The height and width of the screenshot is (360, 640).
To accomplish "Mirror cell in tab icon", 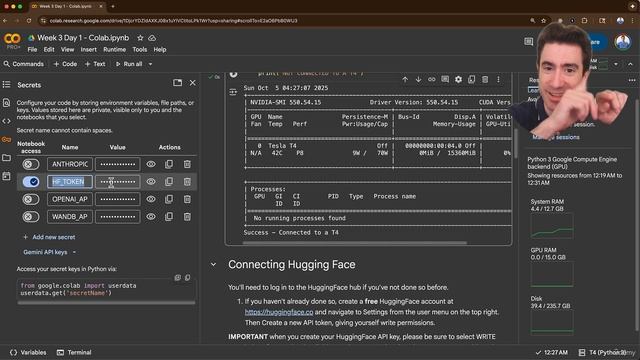I will pos(471,80).
